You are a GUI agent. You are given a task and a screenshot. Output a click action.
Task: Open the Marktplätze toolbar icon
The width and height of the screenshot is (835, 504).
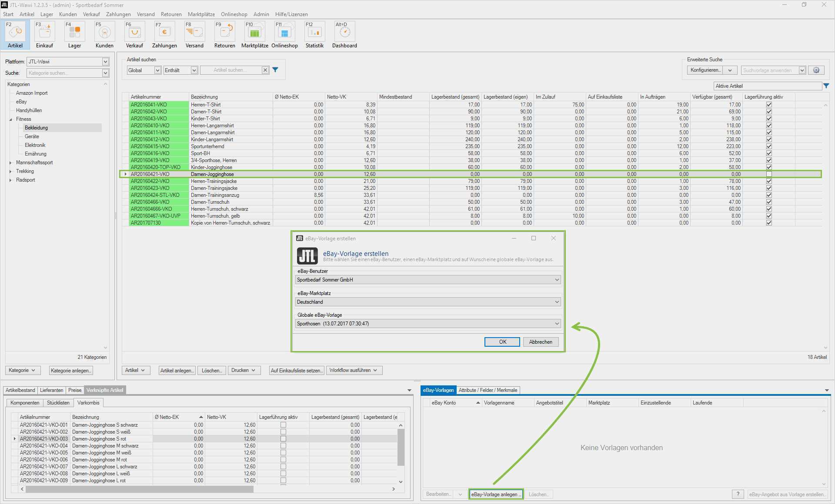(x=254, y=33)
